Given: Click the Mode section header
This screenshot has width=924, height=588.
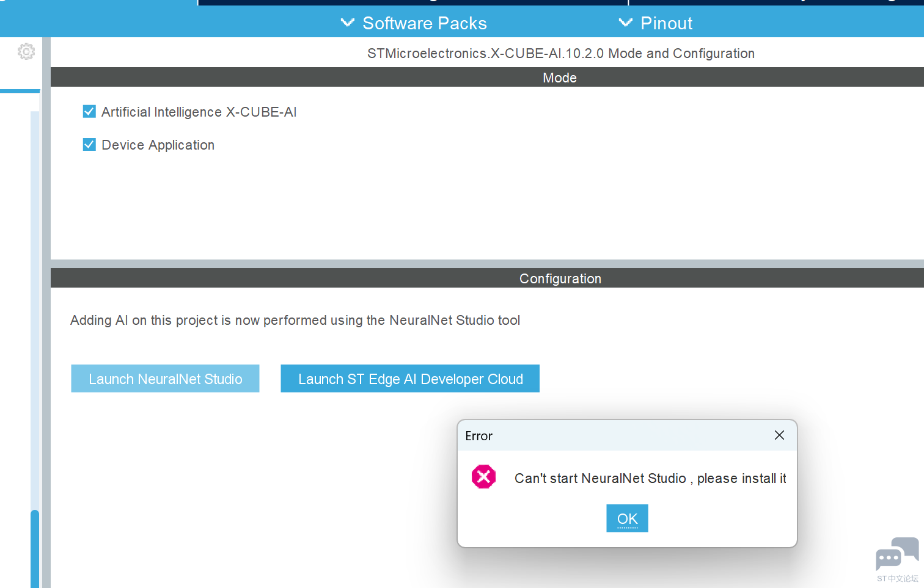Looking at the screenshot, I should [x=487, y=78].
